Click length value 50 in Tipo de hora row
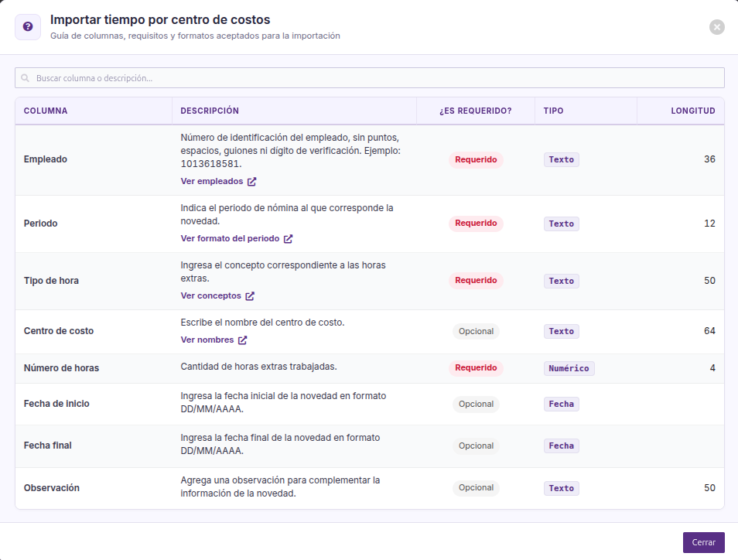 coord(709,281)
